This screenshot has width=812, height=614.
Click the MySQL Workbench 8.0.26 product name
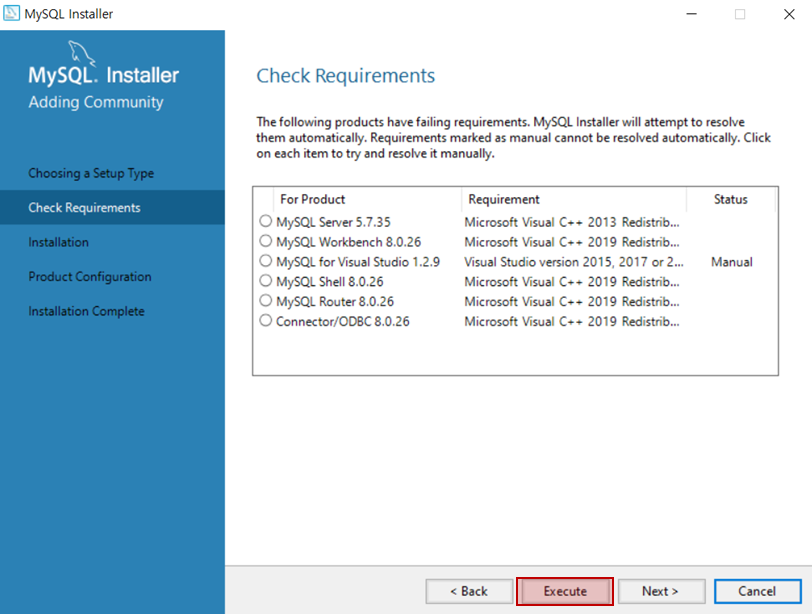click(x=349, y=242)
